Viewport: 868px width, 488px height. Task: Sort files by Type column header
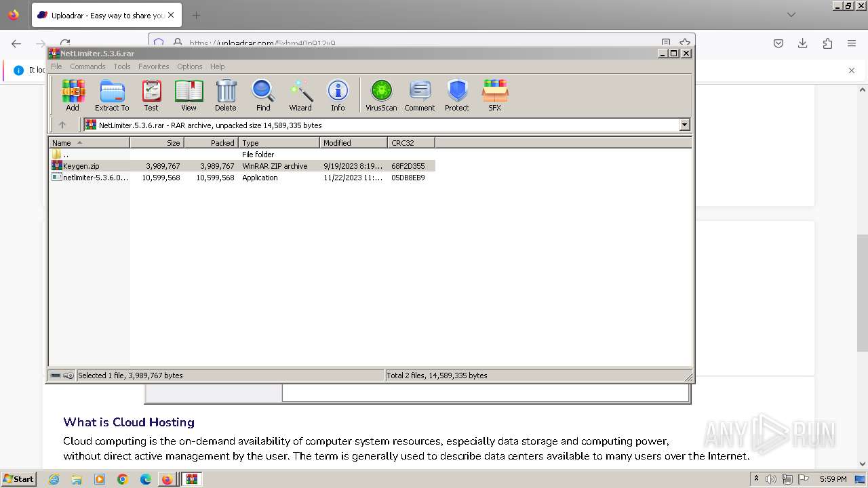click(279, 142)
